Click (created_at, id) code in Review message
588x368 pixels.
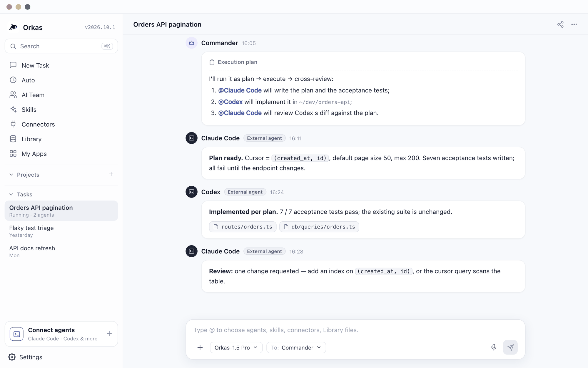tap(384, 271)
